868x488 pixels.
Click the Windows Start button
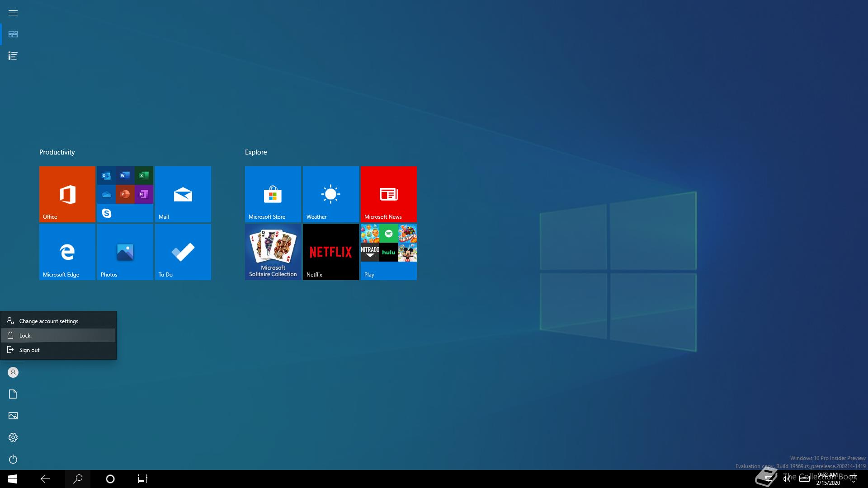[x=13, y=479]
